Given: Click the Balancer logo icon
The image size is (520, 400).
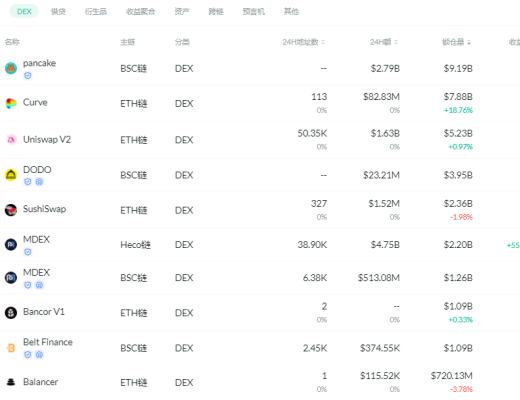Looking at the screenshot, I should pos(11,382).
